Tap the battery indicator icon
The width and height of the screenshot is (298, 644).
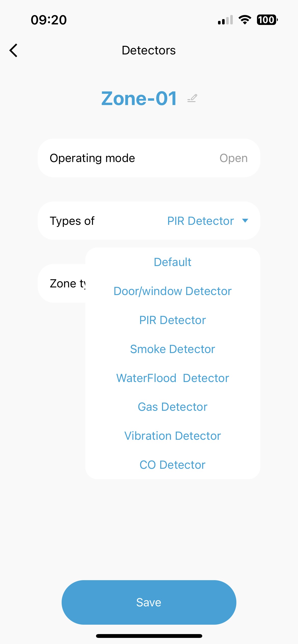pyautogui.click(x=267, y=20)
